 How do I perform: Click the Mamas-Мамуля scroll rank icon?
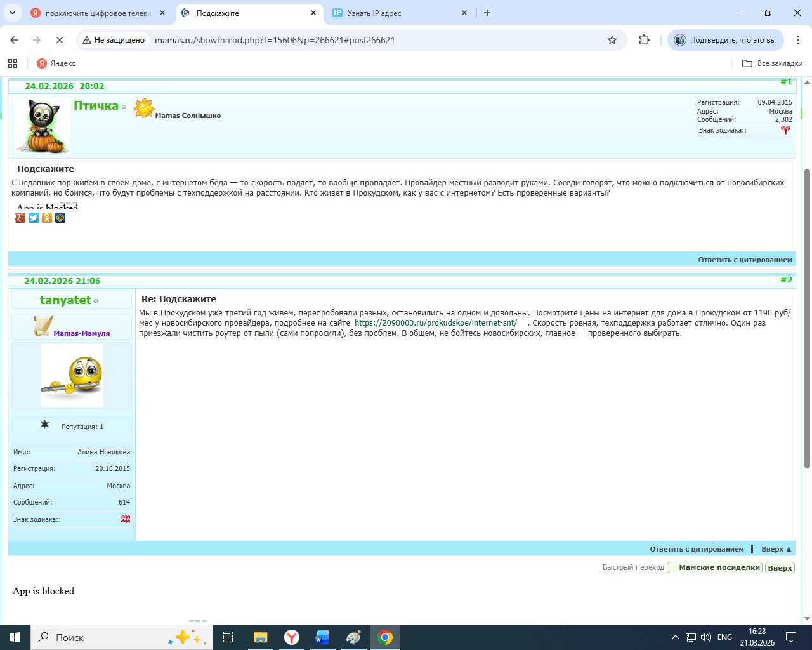(43, 326)
